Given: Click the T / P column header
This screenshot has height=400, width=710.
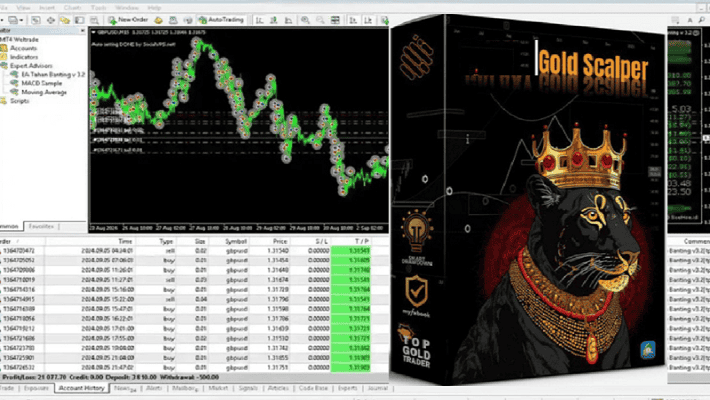Looking at the screenshot, I should tap(351, 241).
